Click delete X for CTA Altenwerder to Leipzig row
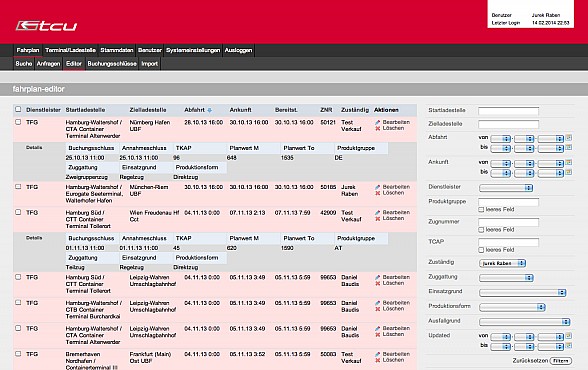588x370 pixels. (x=378, y=334)
